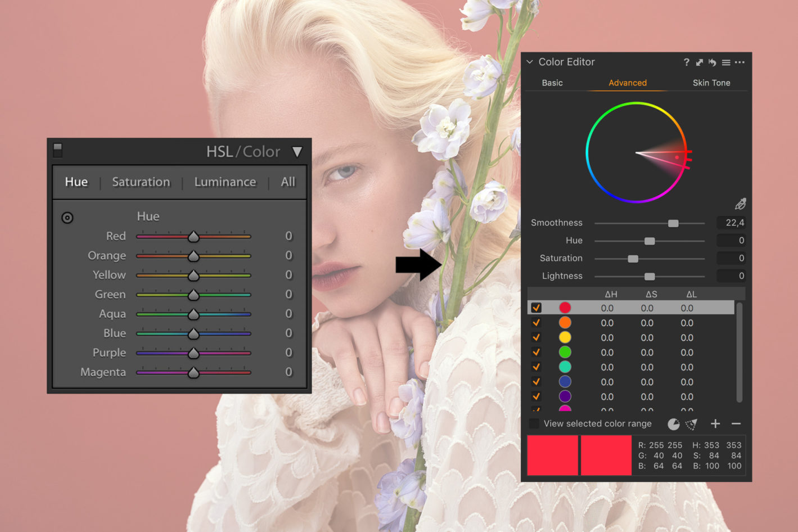Click the Smoothness value field showing 22,4

(734, 223)
